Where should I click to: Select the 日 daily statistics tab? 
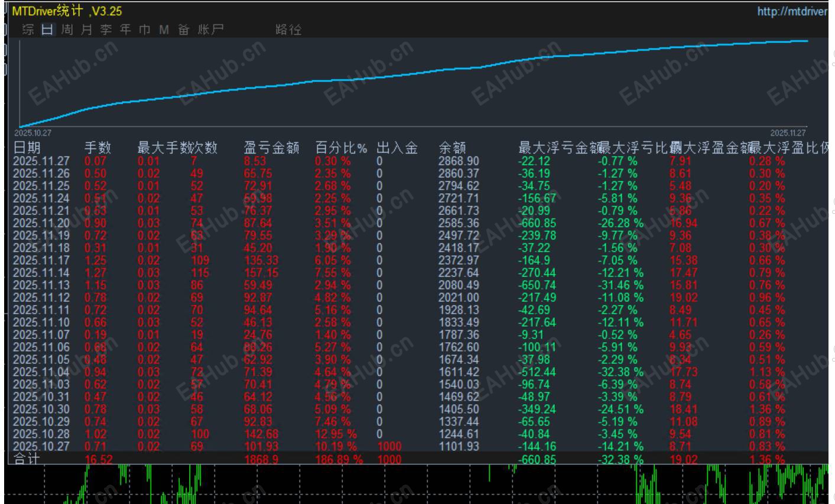(47, 30)
